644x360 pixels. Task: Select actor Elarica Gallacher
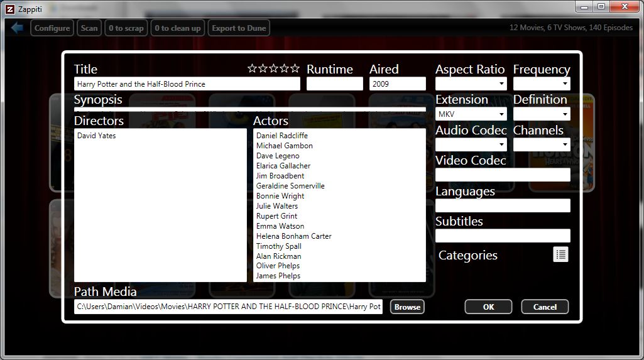click(x=283, y=166)
